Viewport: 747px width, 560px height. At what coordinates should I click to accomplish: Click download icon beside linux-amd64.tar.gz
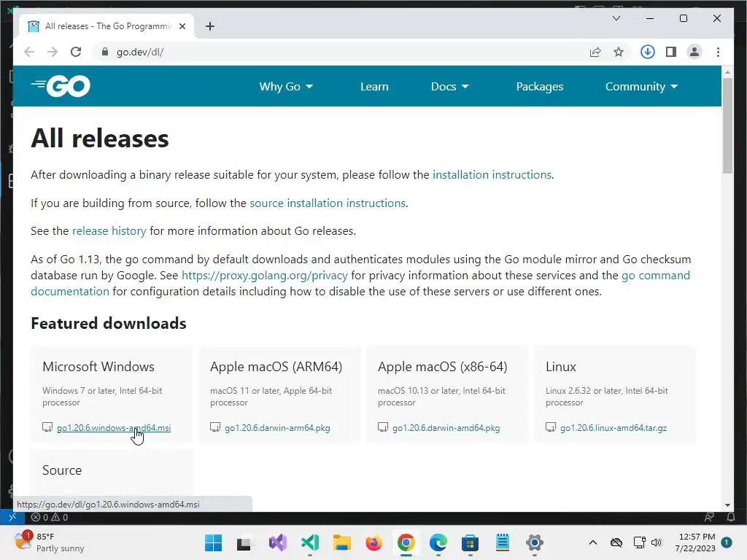551,427
